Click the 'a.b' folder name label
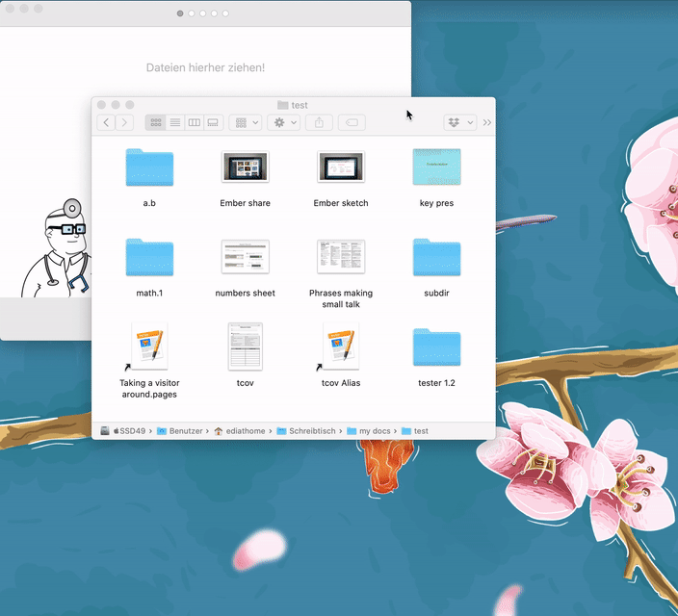Image resolution: width=678 pixels, height=616 pixels. [149, 203]
